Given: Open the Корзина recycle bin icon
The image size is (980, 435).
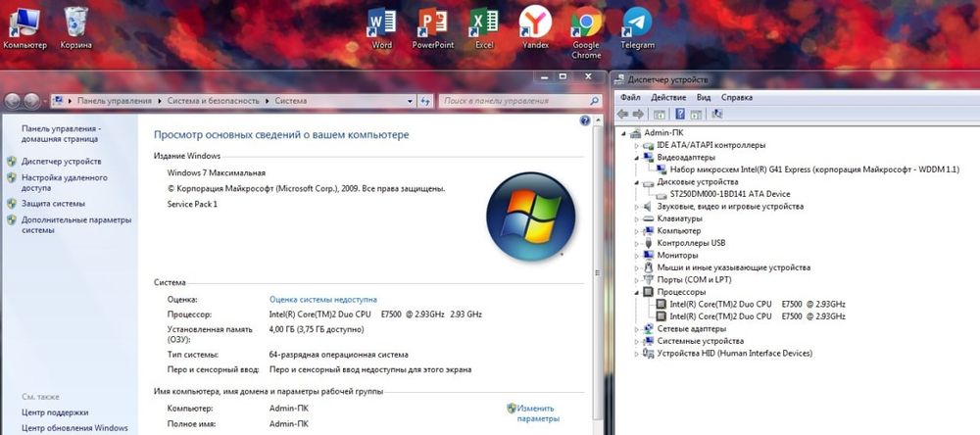Looking at the screenshot, I should tap(76, 28).
